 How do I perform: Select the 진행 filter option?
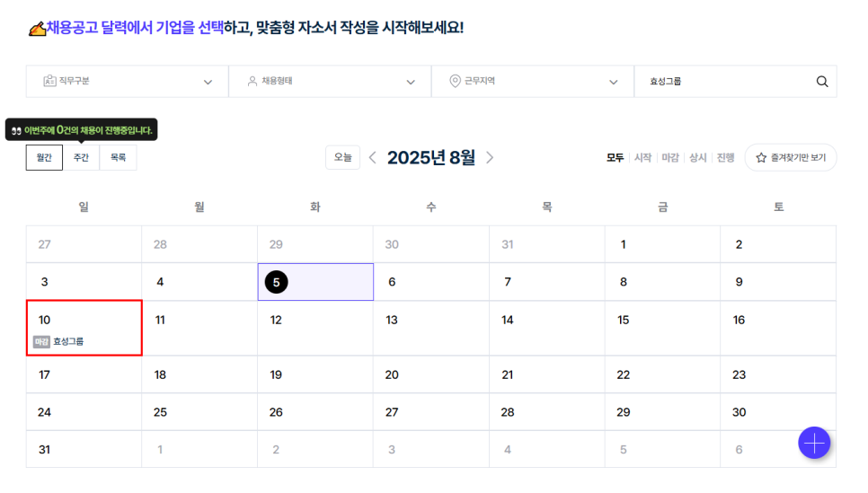coord(725,158)
